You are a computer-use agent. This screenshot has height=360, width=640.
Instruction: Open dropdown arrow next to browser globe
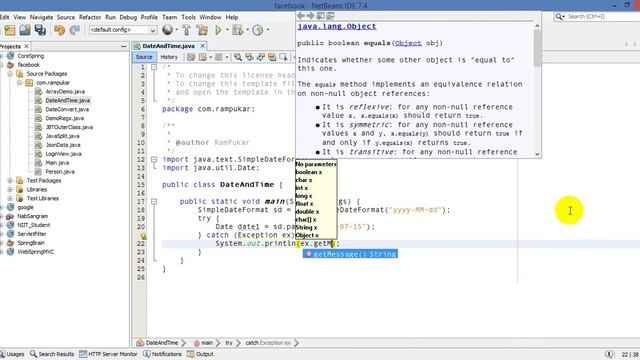tap(176, 30)
